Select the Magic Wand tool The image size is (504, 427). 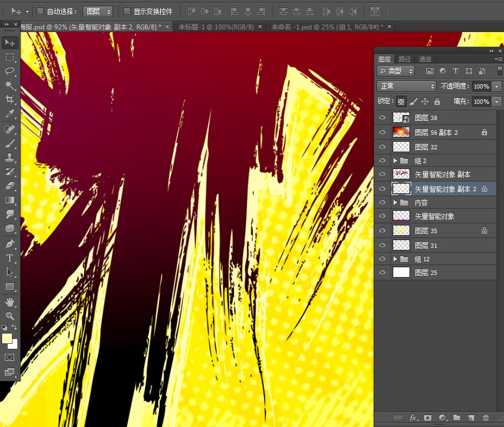point(10,85)
